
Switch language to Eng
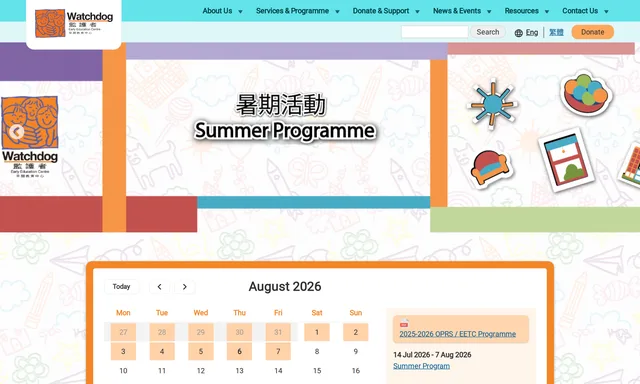coord(532,32)
